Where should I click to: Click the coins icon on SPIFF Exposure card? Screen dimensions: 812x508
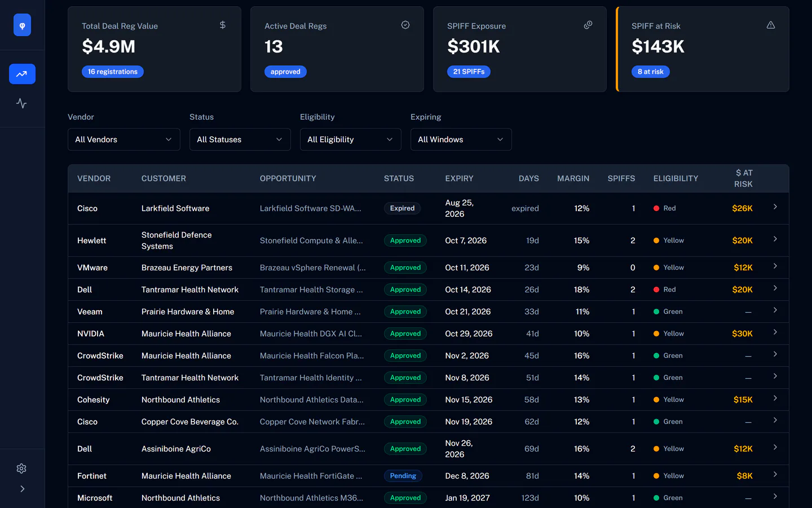pyautogui.click(x=588, y=25)
